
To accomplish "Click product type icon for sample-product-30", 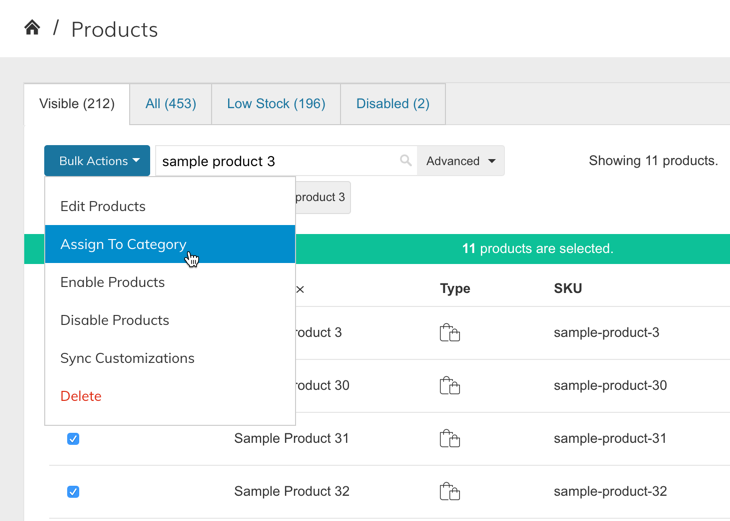I will pyautogui.click(x=450, y=386).
